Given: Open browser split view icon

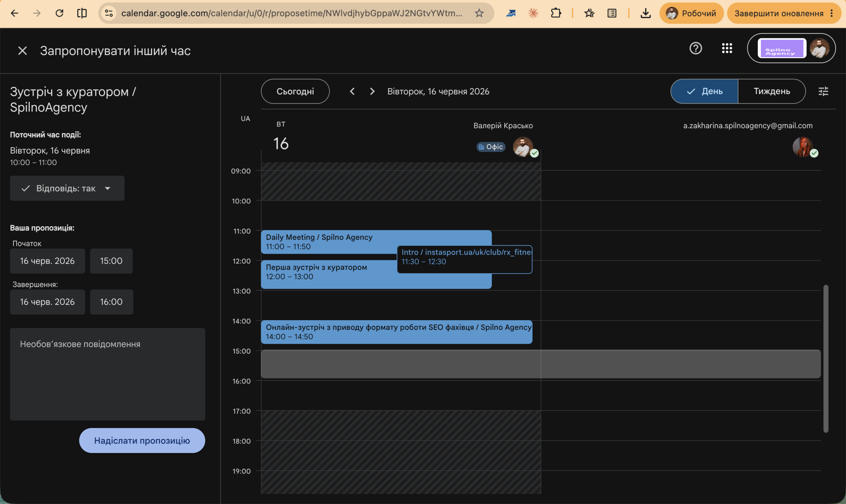Looking at the screenshot, I should pos(82,13).
